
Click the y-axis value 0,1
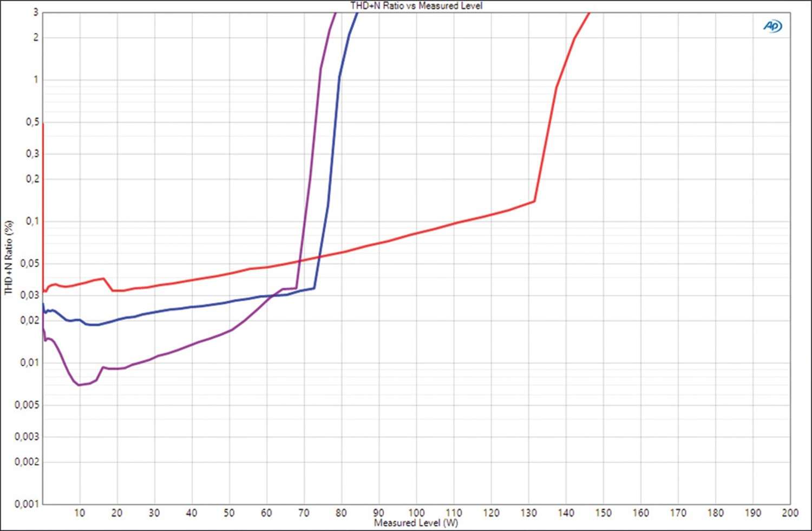click(32, 221)
